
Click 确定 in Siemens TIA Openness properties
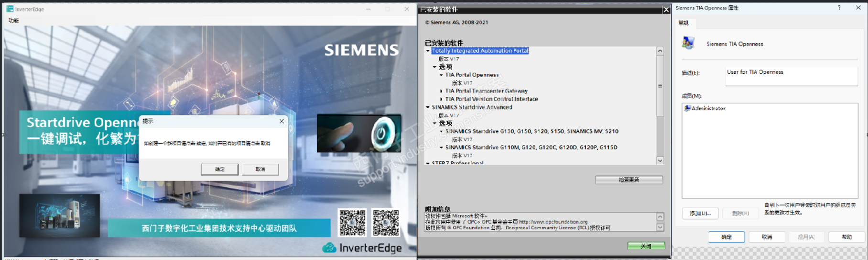point(727,237)
